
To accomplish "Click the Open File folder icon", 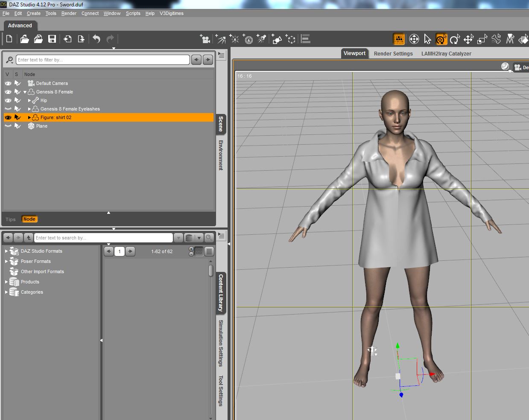I will [x=24, y=39].
